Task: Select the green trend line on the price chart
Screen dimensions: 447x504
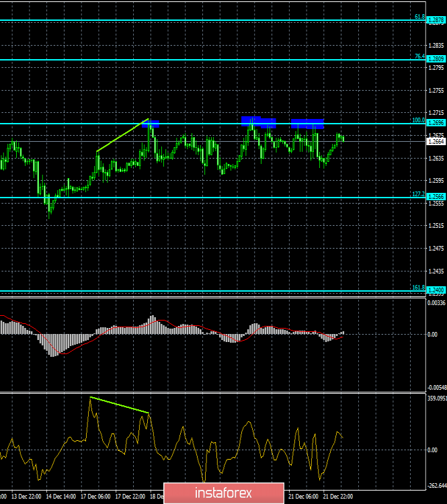Action: point(122,135)
